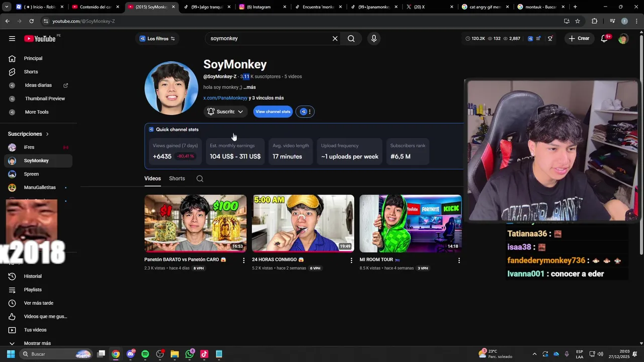Show the 3 vínculos más links
Image resolution: width=644 pixels, height=362 pixels.
266,98
